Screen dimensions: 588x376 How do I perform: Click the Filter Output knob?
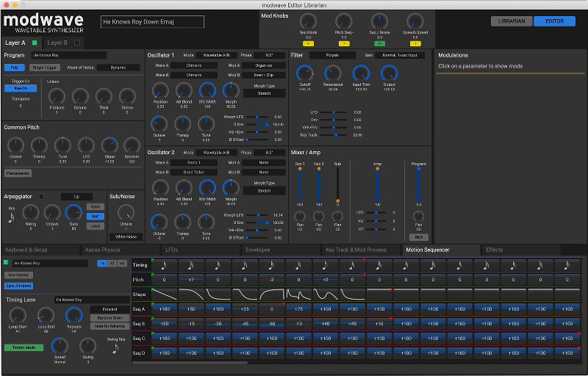pos(389,73)
